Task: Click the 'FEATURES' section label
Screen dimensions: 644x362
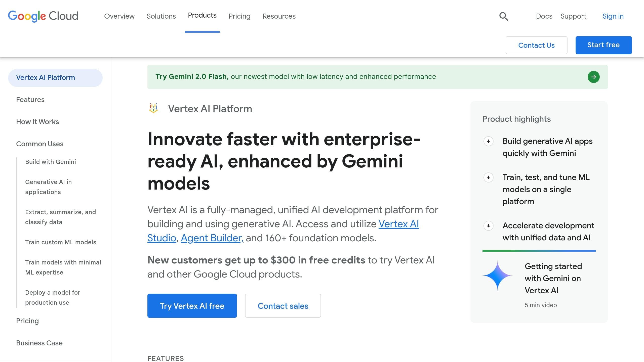Action: coord(166,358)
